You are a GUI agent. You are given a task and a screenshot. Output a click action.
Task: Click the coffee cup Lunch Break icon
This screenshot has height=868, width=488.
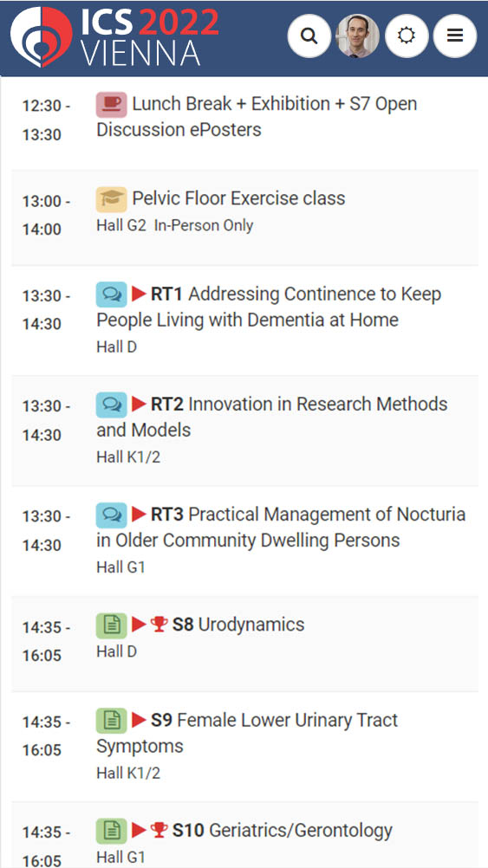click(x=111, y=105)
